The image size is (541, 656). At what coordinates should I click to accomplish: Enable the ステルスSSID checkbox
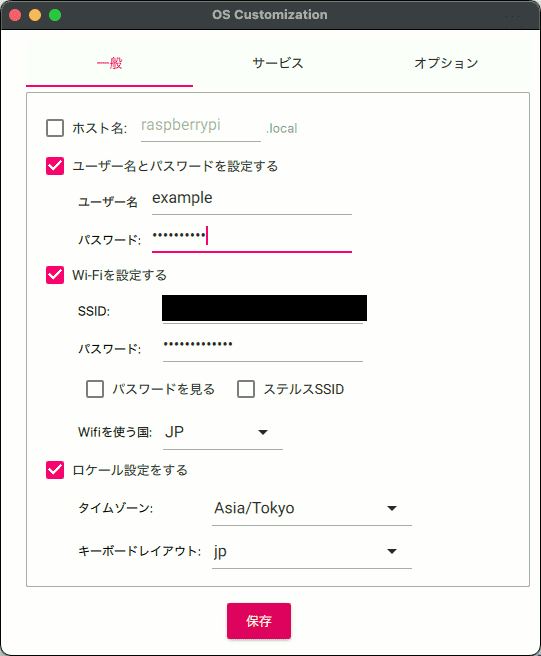[246, 389]
